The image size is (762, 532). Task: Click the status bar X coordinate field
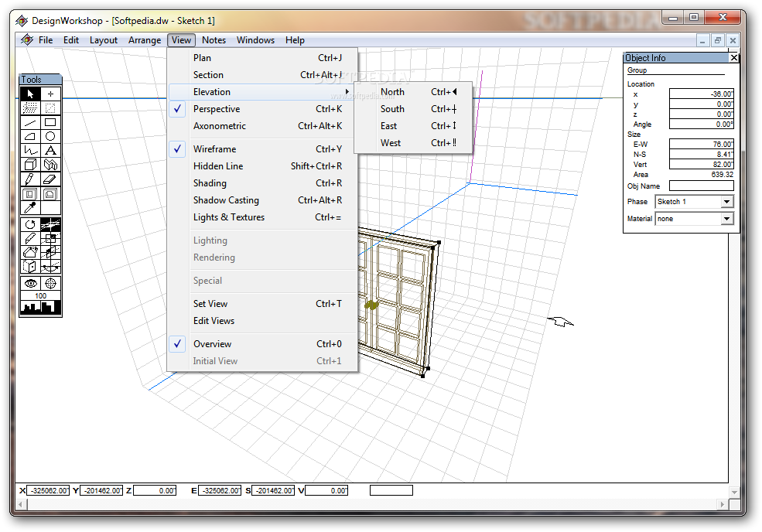48,491
